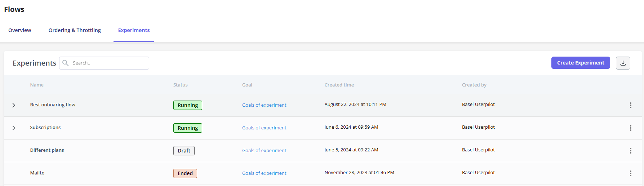
Task: Click the Create Experiment button
Action: click(x=581, y=63)
